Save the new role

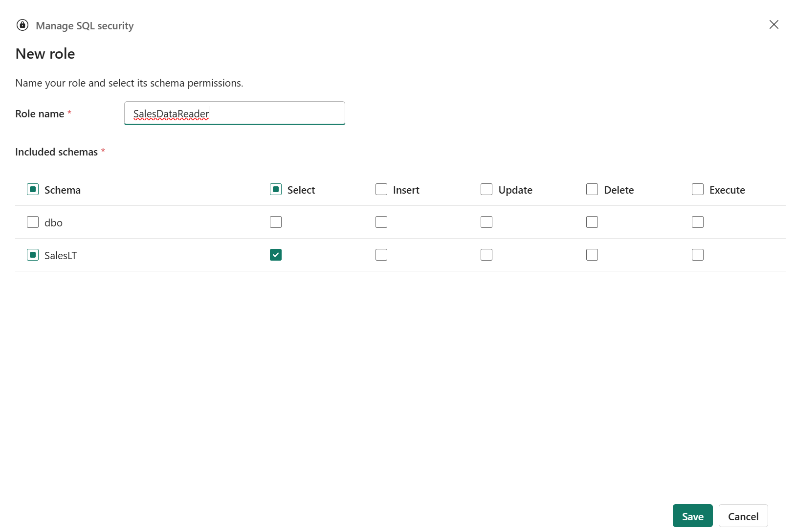pyautogui.click(x=692, y=516)
